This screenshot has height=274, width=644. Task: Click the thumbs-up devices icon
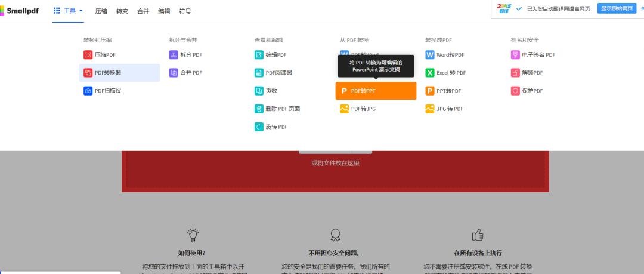click(478, 235)
